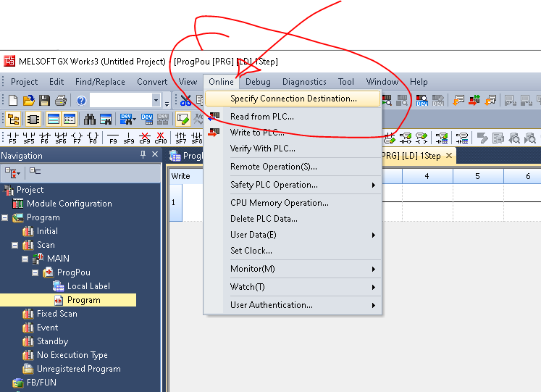This screenshot has height=392, width=541.
Task: Insert horizontal line F9 icon
Action: 113,138
